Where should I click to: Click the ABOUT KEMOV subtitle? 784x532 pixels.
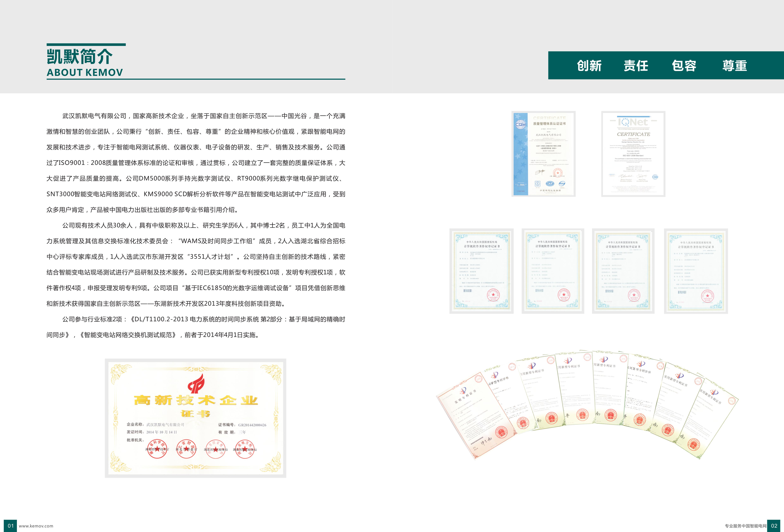85,73
